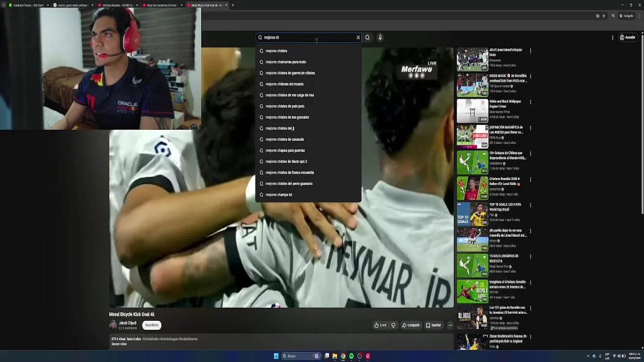Image resolution: width=644 pixels, height=362 pixels.
Task: Choose suggestion 'mejores chistes de polo polo'
Action: pos(308,106)
